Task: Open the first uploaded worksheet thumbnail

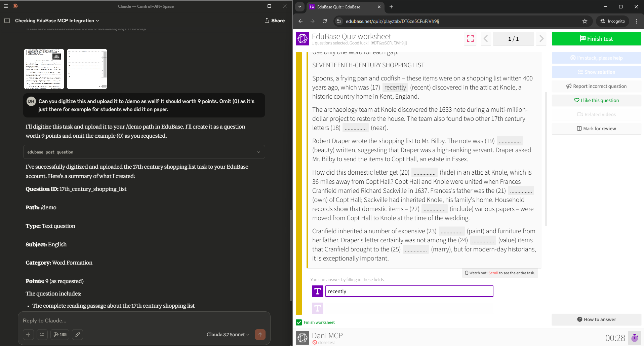Action: [44, 69]
